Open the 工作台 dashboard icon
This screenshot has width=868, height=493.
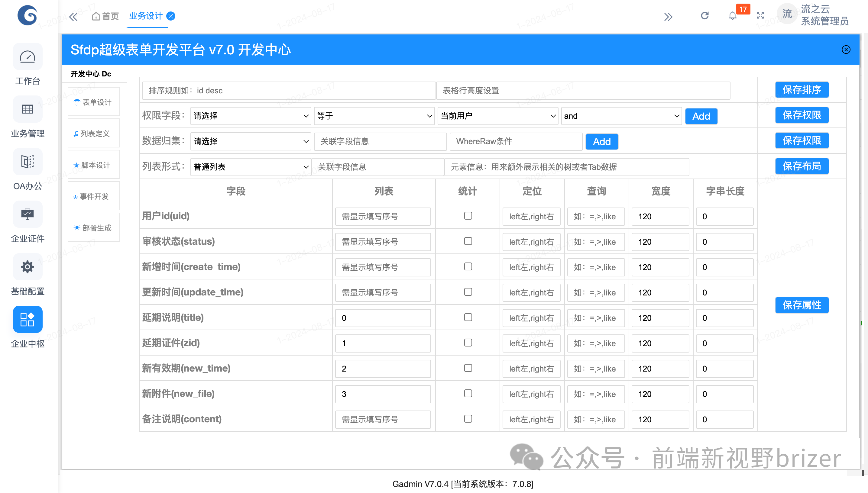[28, 57]
